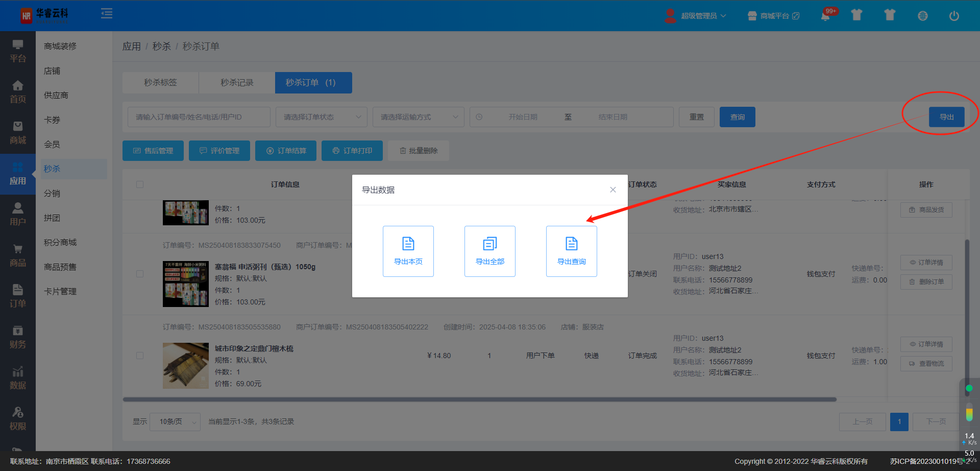The image size is (980, 471).
Task: Toggle the sidebar collapse menu icon
Action: click(107, 14)
